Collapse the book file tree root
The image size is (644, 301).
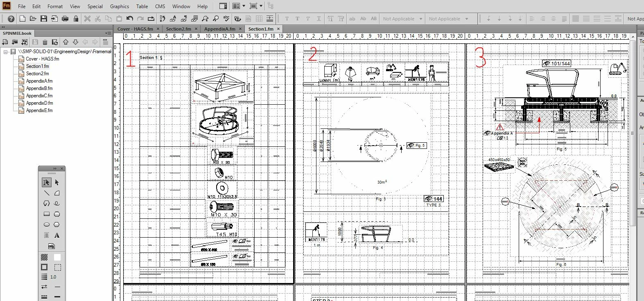pyautogui.click(x=6, y=52)
